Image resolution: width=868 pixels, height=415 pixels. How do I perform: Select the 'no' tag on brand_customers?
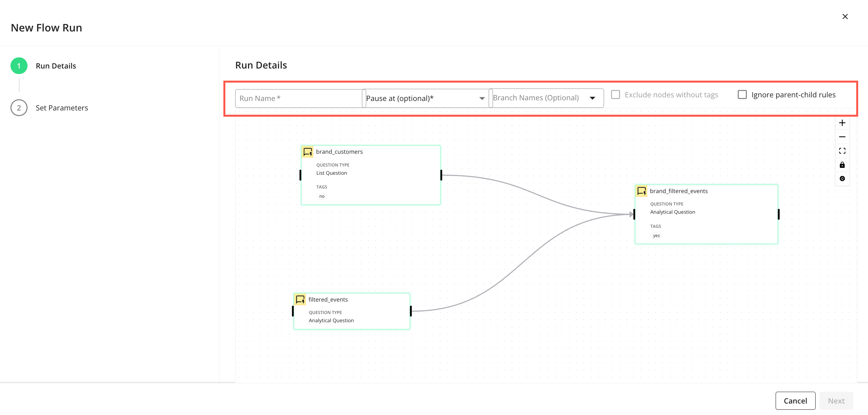pyautogui.click(x=322, y=196)
